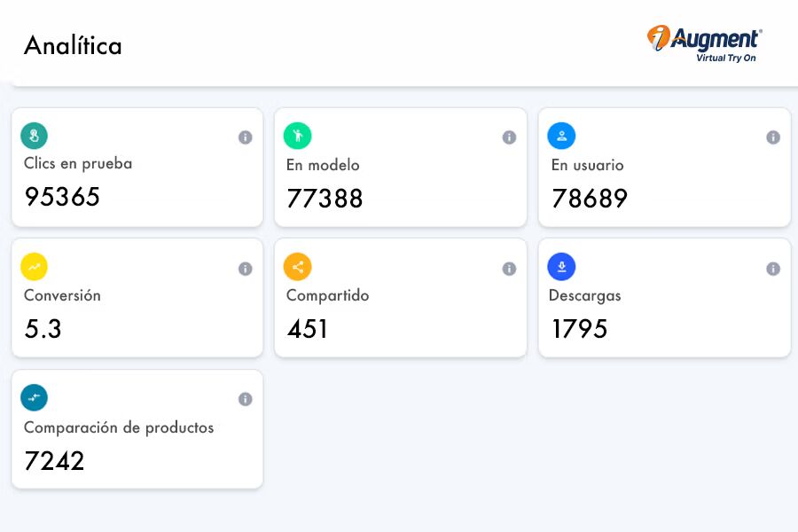The image size is (798, 532).
Task: Click info icon for Comparación de productos
Action: [246, 400]
